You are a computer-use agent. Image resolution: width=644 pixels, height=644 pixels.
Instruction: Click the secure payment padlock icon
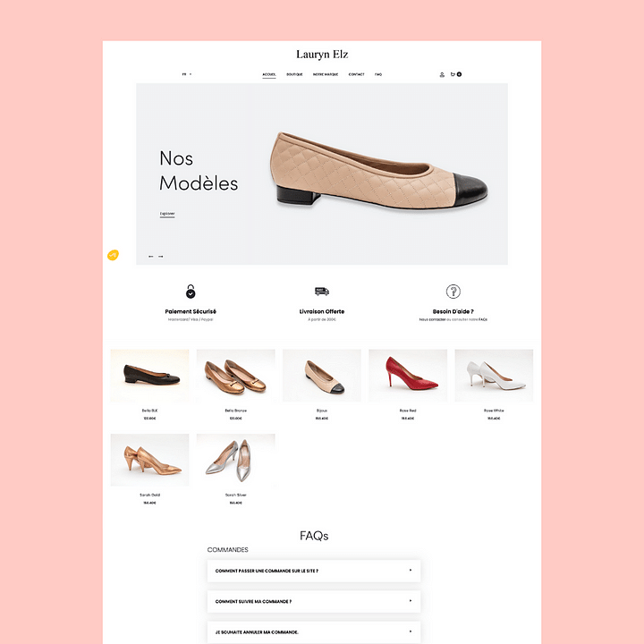[x=191, y=292]
